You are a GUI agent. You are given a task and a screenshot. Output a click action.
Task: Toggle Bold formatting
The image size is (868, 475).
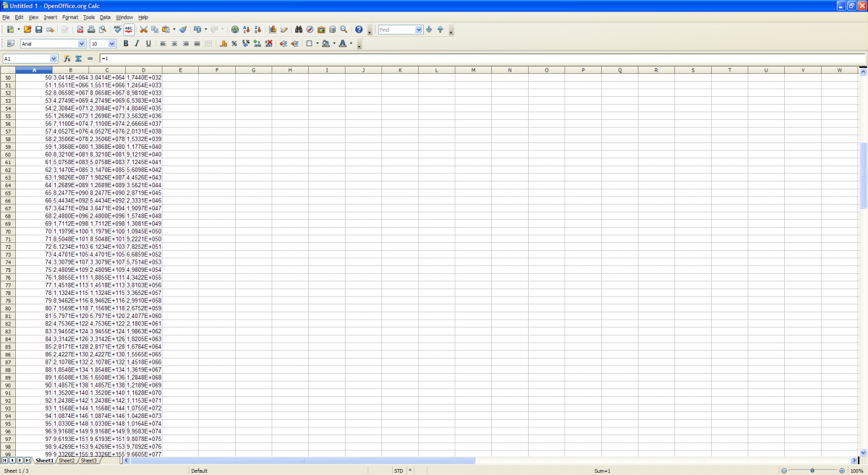(126, 44)
